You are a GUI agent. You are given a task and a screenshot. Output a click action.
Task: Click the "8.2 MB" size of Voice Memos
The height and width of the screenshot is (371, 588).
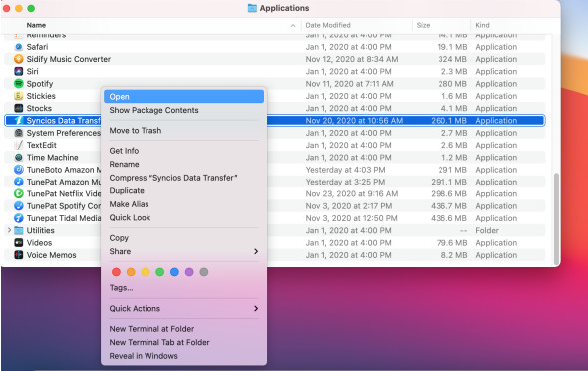(x=454, y=255)
